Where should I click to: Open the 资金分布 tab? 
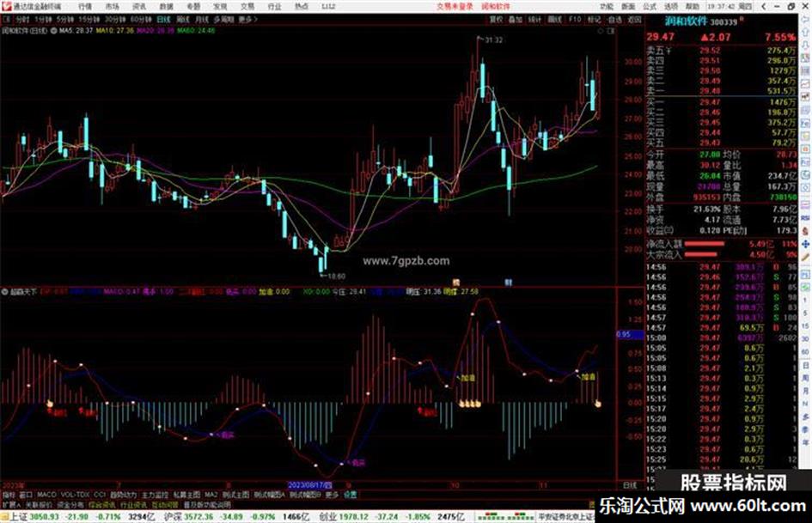(70, 505)
